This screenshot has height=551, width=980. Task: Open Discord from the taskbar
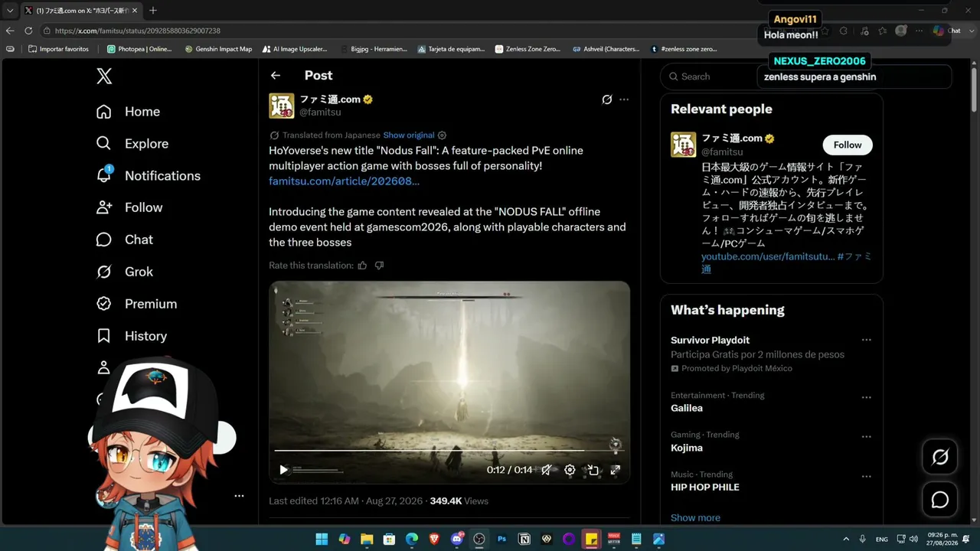[x=457, y=539]
